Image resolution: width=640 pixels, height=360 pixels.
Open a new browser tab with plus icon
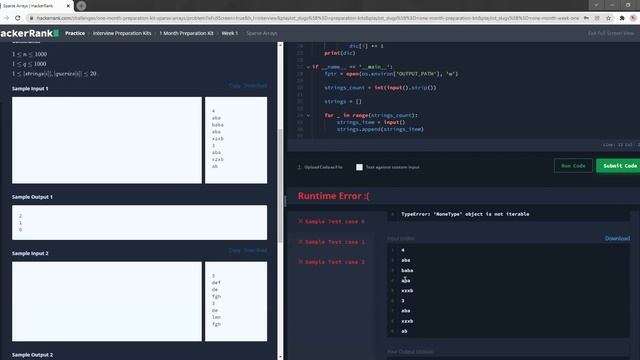(81, 6)
